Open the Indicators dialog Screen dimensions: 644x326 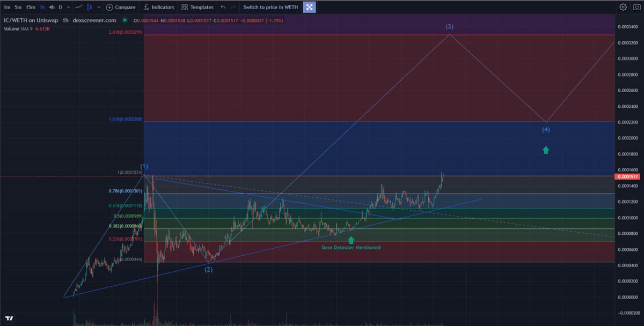pos(159,8)
